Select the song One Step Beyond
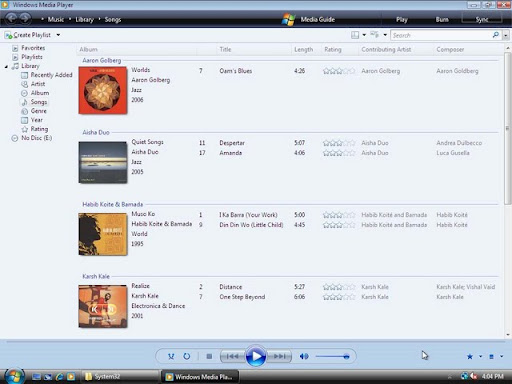 [x=242, y=297]
